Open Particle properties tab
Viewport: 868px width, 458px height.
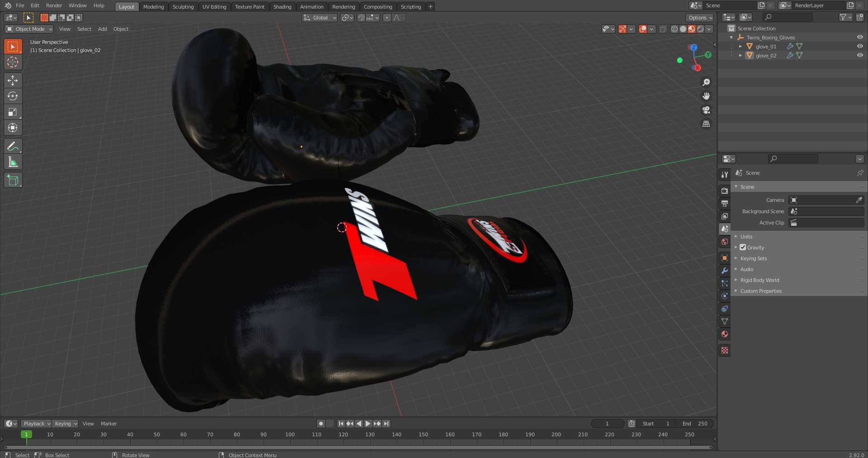[x=725, y=283]
